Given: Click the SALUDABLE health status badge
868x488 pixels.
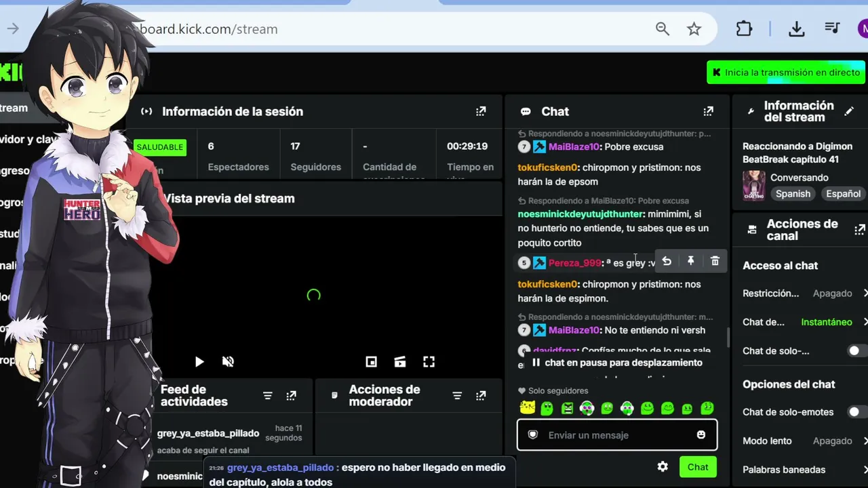Looking at the screenshot, I should [x=160, y=147].
